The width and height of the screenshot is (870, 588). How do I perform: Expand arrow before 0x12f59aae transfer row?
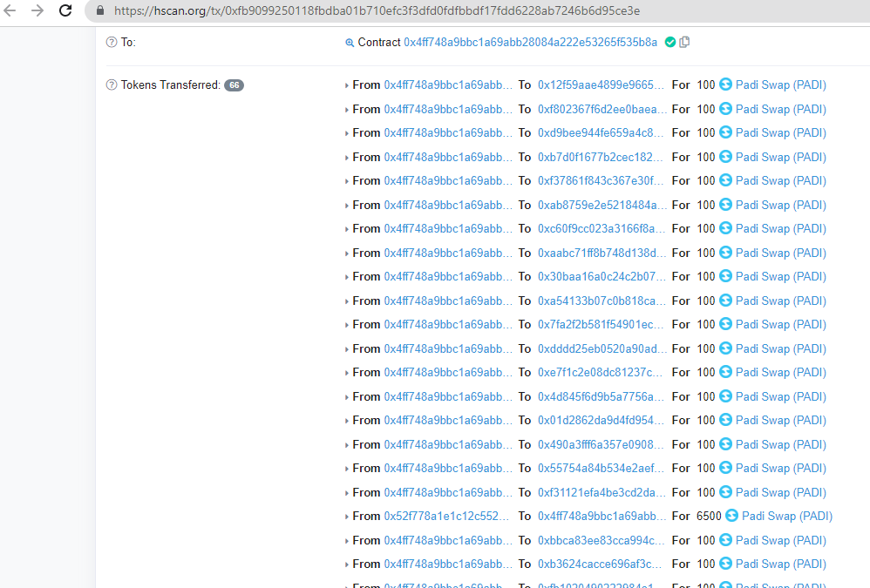click(346, 85)
